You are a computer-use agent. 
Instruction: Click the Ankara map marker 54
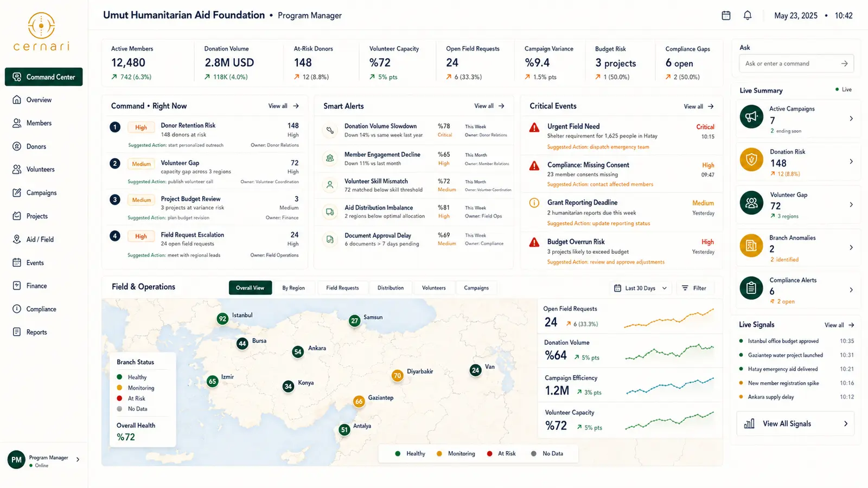(298, 352)
